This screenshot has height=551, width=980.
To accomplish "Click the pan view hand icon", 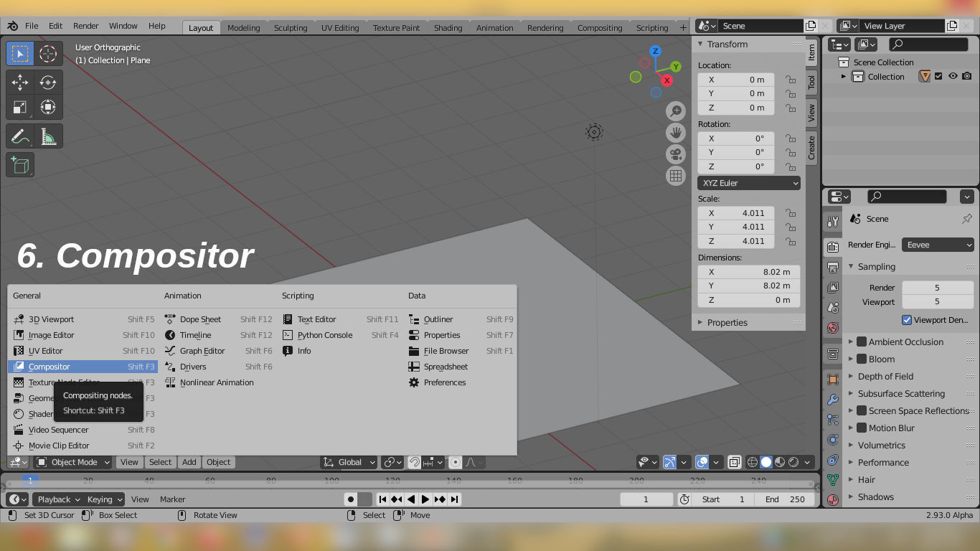I will tap(676, 132).
